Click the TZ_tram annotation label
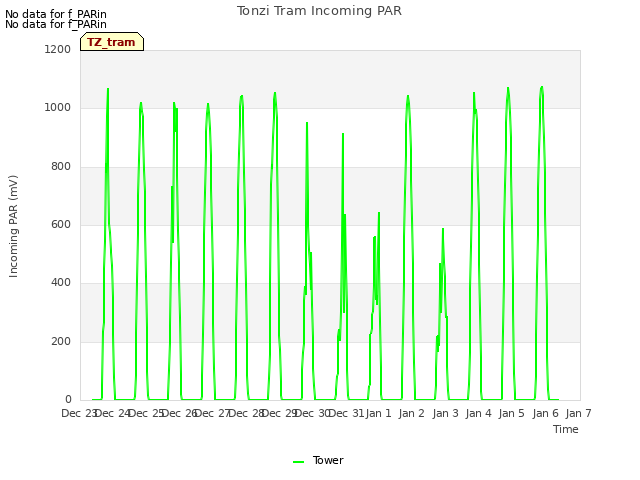This screenshot has width=640, height=480. click(x=111, y=42)
